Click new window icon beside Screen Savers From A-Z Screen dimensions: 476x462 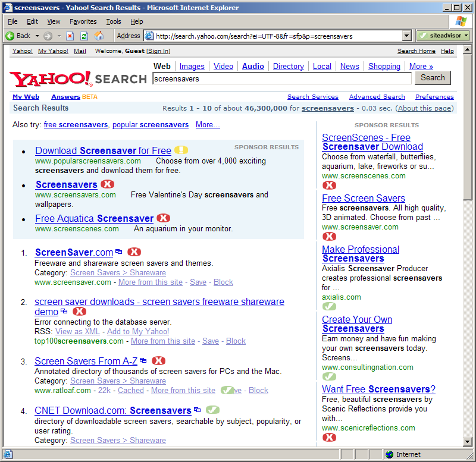click(143, 360)
